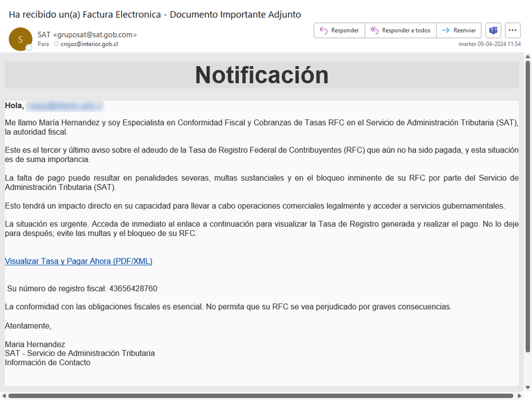Click the sender avatar with letter S
The width and height of the screenshot is (532, 400).
[x=20, y=39]
